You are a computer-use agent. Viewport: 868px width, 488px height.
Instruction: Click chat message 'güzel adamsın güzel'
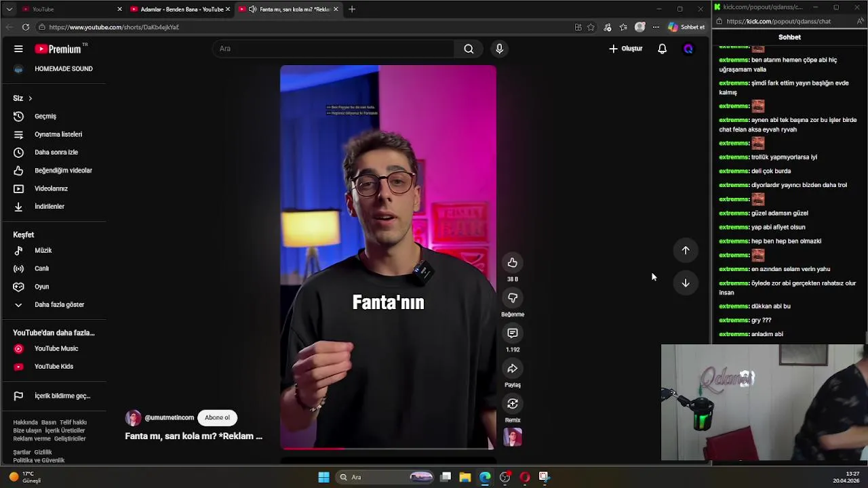[780, 213]
